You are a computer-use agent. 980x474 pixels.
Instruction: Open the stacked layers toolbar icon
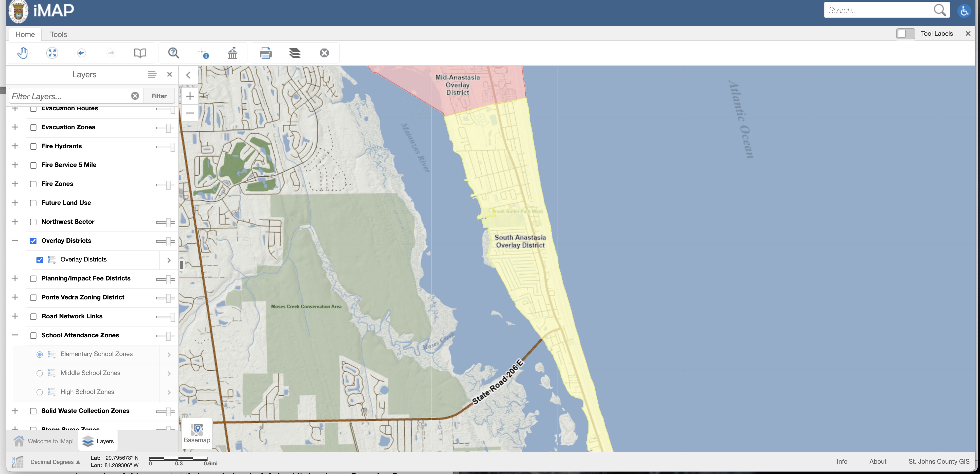click(295, 53)
